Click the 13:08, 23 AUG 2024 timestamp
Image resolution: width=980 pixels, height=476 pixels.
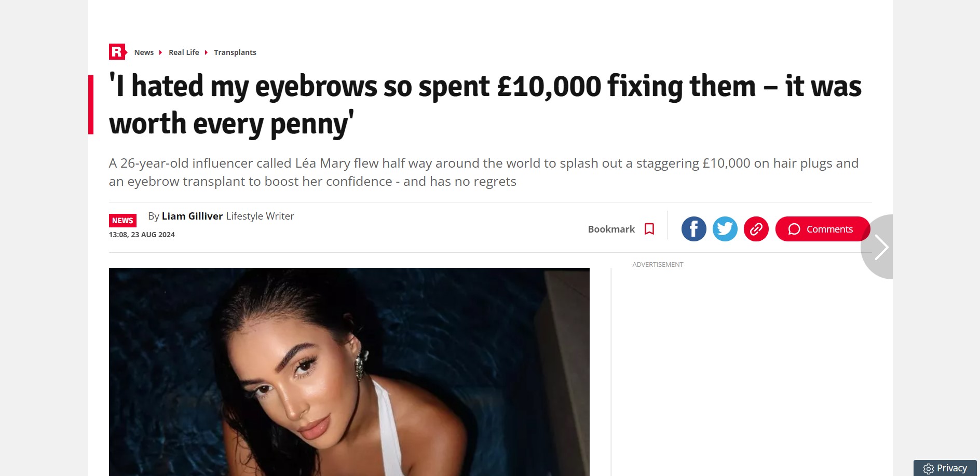coord(142,235)
